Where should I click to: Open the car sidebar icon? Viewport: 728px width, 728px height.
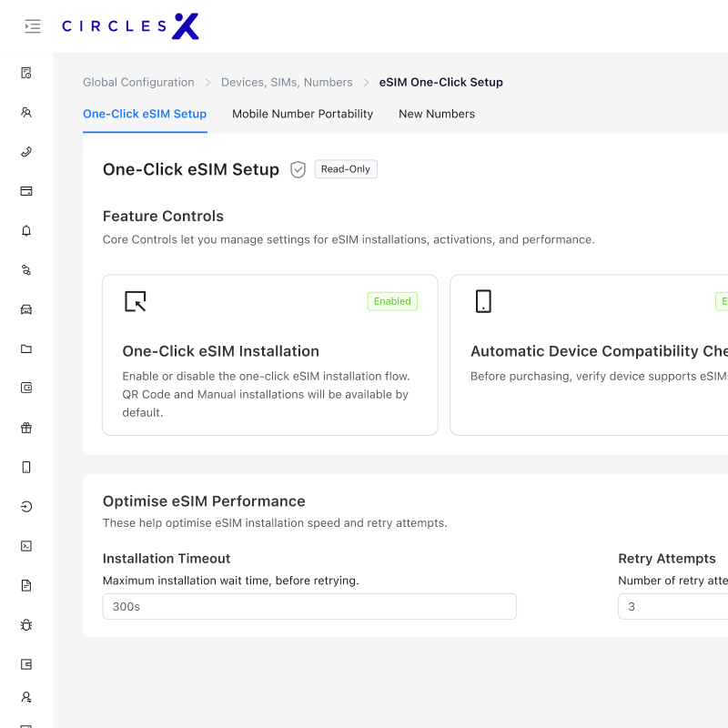26,309
